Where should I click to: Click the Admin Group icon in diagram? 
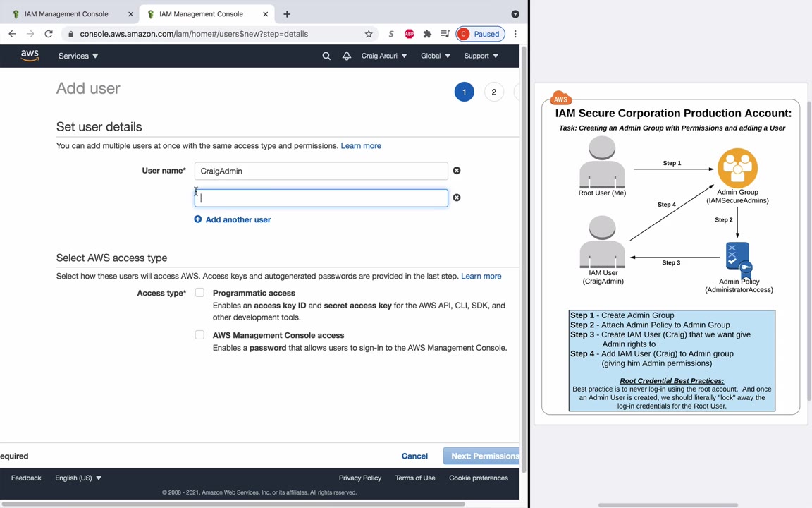point(737,168)
